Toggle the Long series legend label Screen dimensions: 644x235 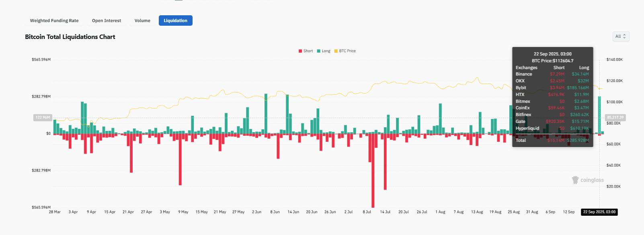click(x=326, y=51)
